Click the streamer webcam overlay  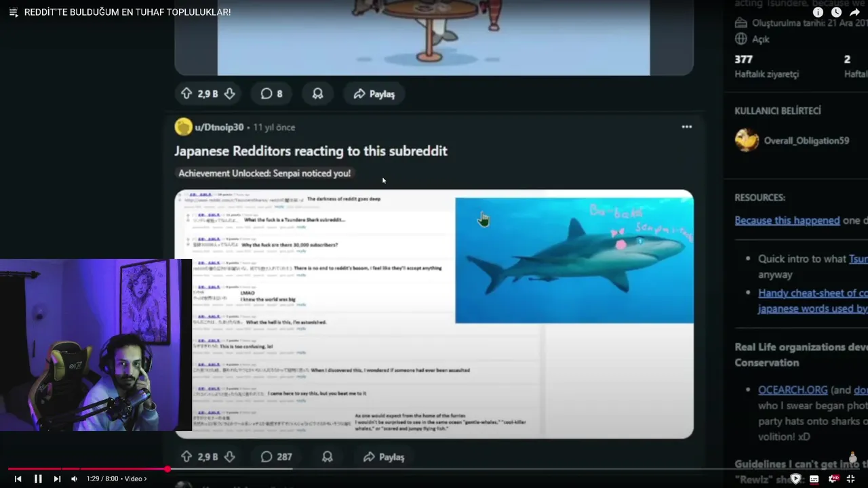coord(96,344)
